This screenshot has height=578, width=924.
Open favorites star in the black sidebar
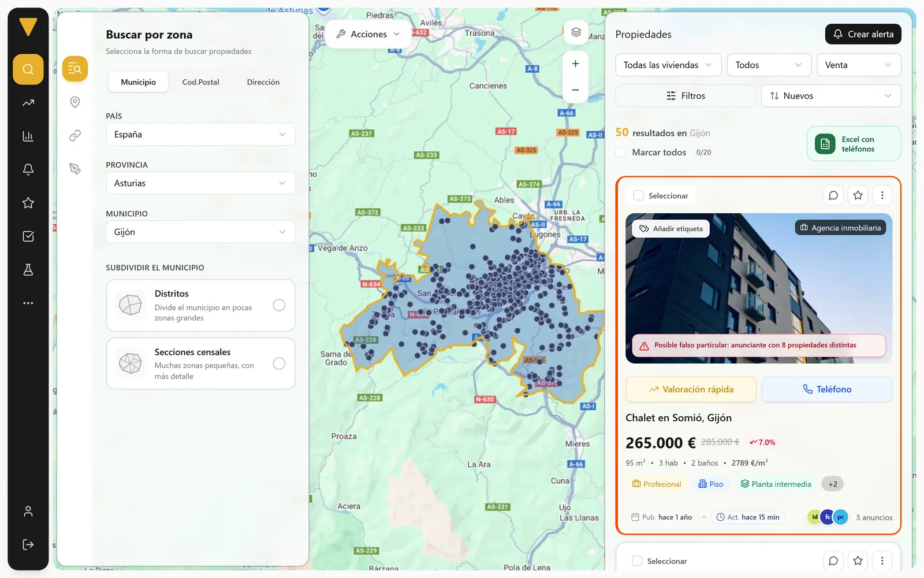(28, 203)
